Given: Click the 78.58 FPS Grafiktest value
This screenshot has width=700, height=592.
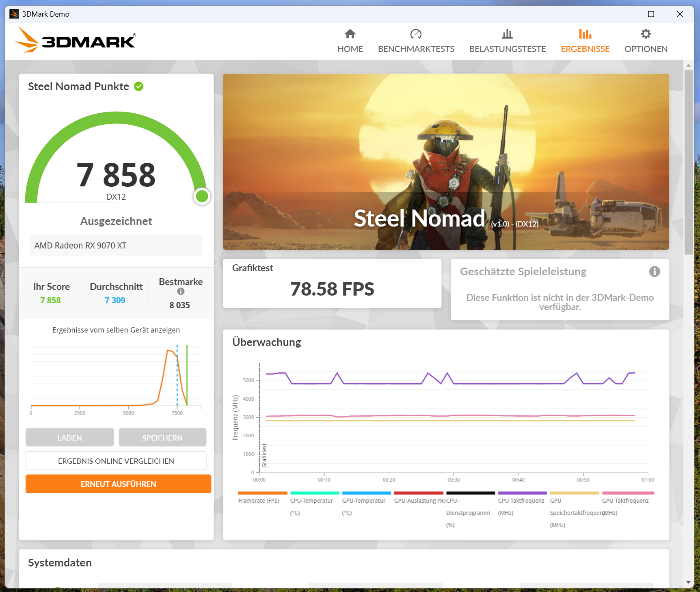Looking at the screenshot, I should click(332, 289).
